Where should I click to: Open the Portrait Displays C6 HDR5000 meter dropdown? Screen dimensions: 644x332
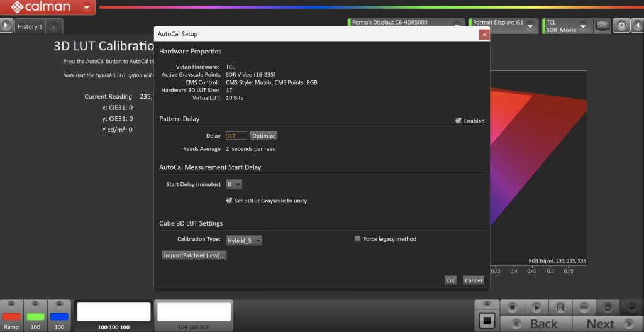(x=457, y=25)
